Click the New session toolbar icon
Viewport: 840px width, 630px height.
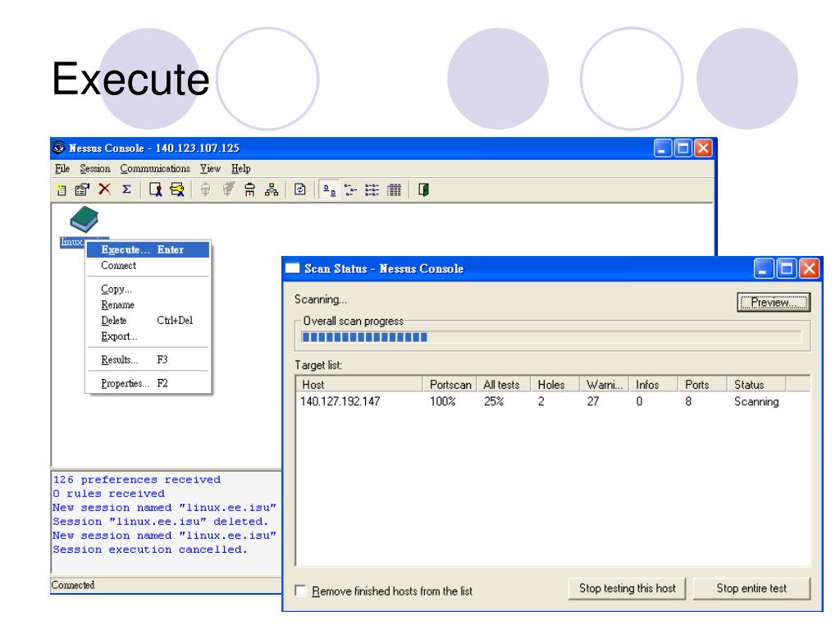(61, 189)
